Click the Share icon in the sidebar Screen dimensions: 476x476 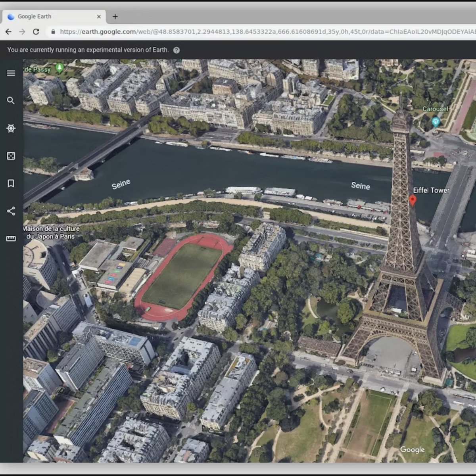tap(11, 211)
